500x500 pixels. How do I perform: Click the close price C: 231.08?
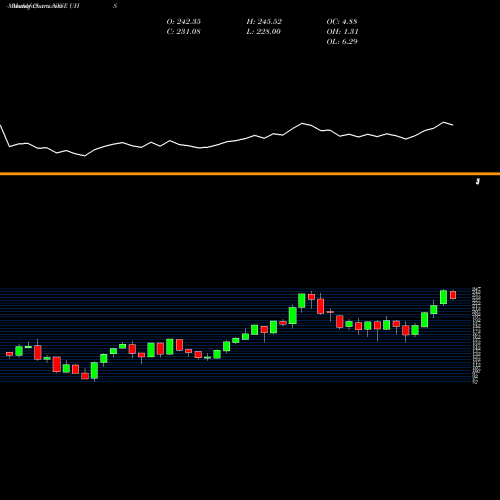click(184, 32)
